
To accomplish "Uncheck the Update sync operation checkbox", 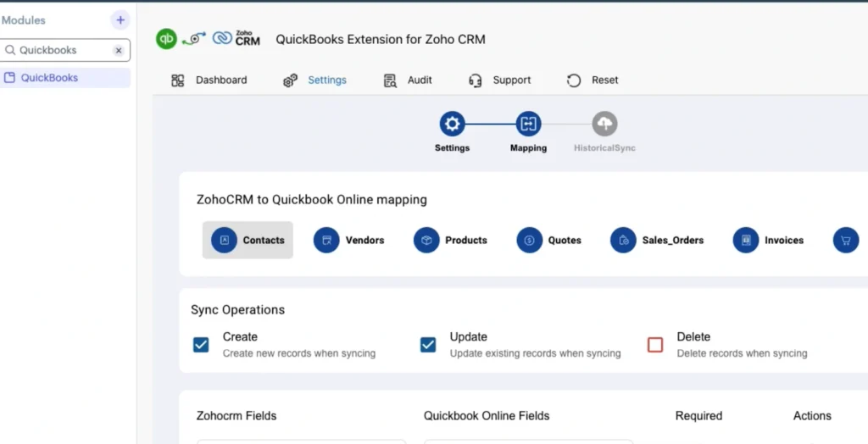I will point(428,345).
